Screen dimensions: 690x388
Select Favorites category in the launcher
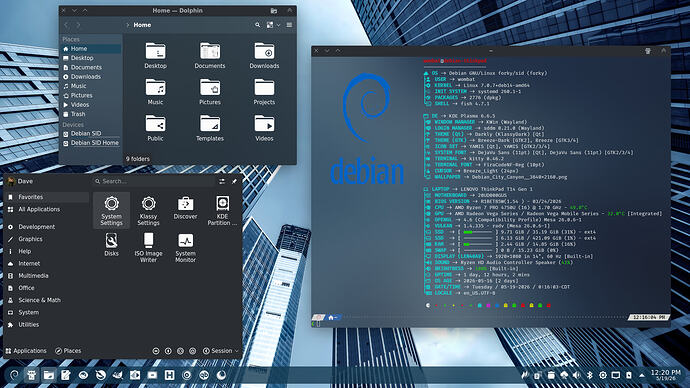pos(47,197)
